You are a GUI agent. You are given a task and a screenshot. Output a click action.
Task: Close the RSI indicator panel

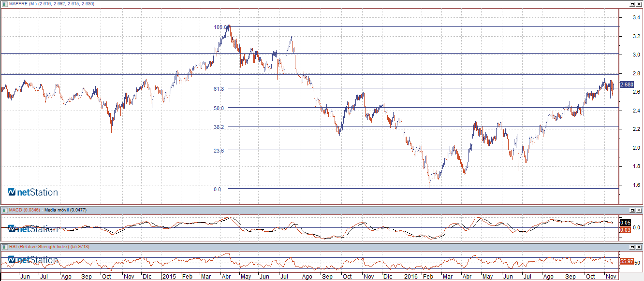[x=639, y=247]
